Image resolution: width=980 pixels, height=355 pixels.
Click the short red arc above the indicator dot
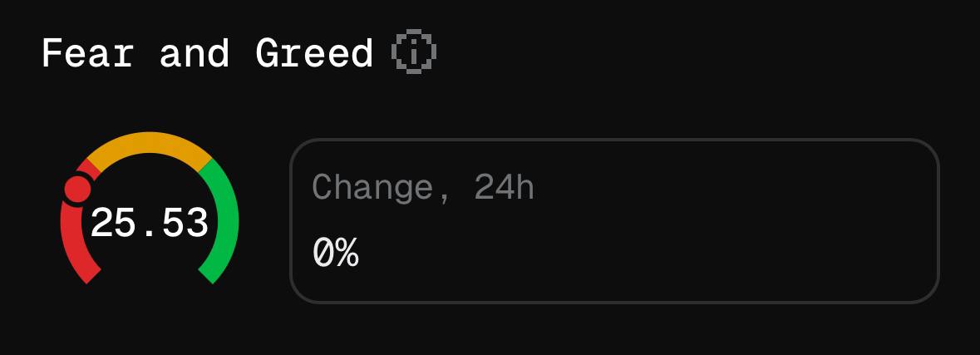click(91, 168)
